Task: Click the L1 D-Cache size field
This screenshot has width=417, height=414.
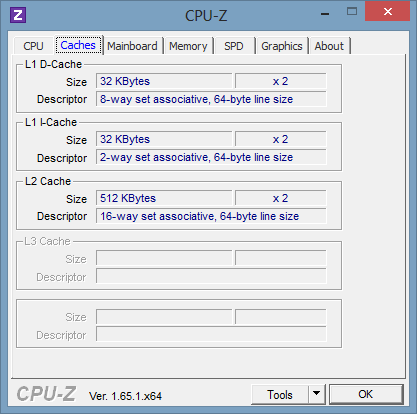Action: coord(164,81)
